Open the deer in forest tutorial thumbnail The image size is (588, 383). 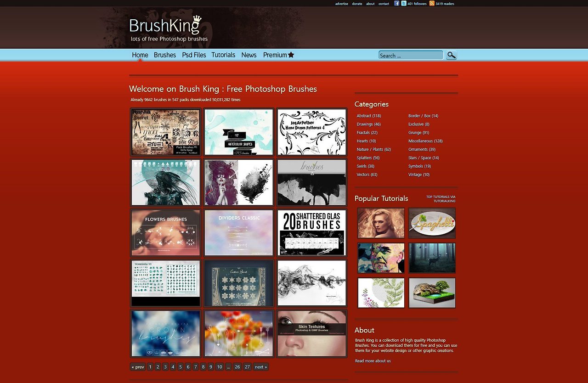pyautogui.click(x=432, y=258)
